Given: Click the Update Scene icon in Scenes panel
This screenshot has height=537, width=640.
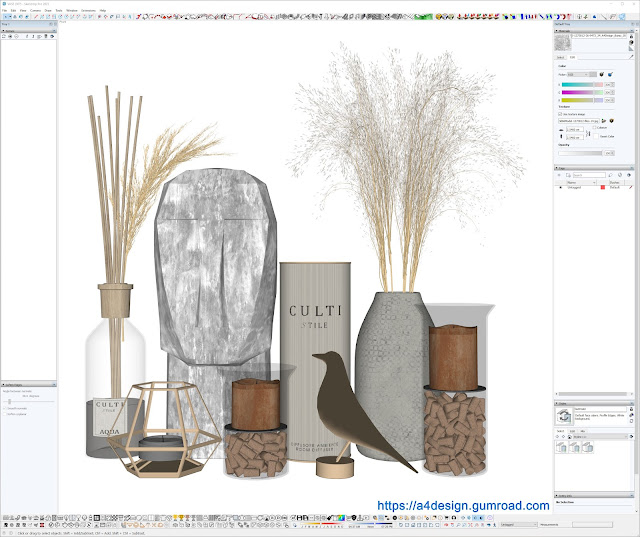Looking at the screenshot, I should pyautogui.click(x=4, y=36).
